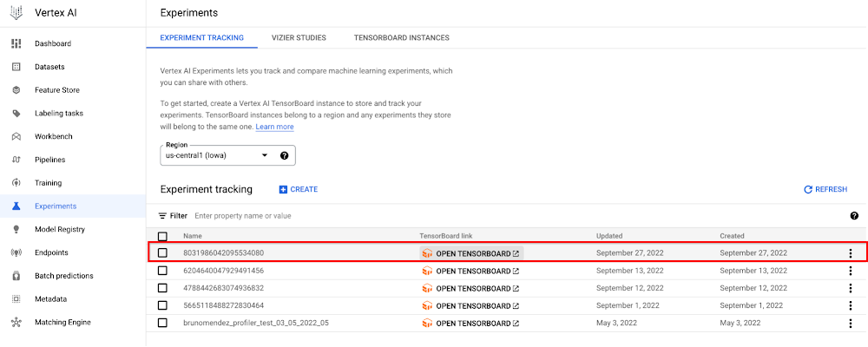Click the Create button
This screenshot has width=868, height=347.
[x=299, y=189]
